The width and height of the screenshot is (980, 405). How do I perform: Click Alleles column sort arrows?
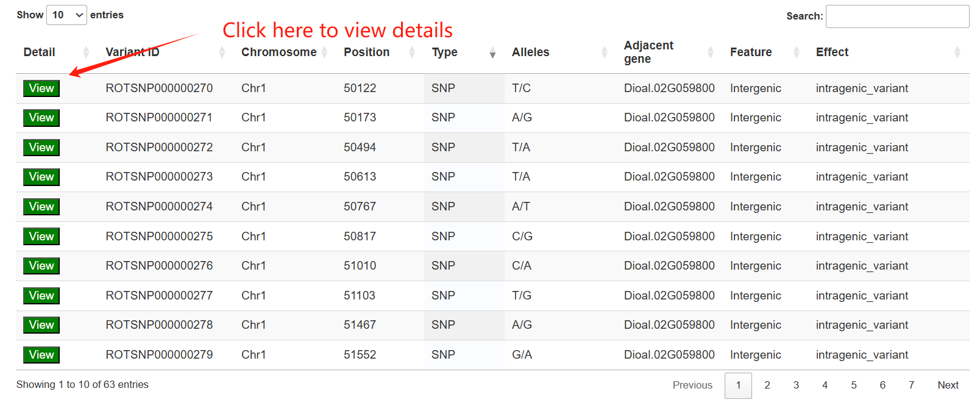[605, 52]
